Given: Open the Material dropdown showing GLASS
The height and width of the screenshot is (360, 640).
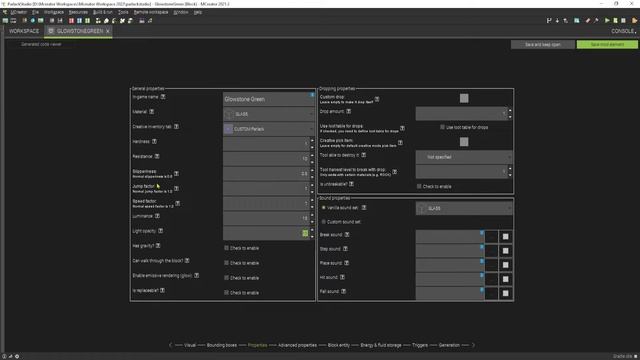Looking at the screenshot, I should (x=269, y=114).
